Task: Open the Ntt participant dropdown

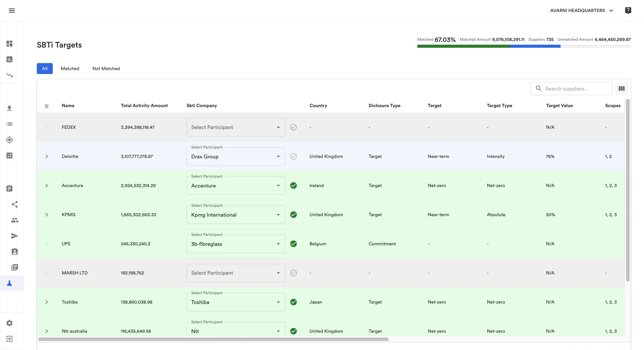Action: coord(236,329)
